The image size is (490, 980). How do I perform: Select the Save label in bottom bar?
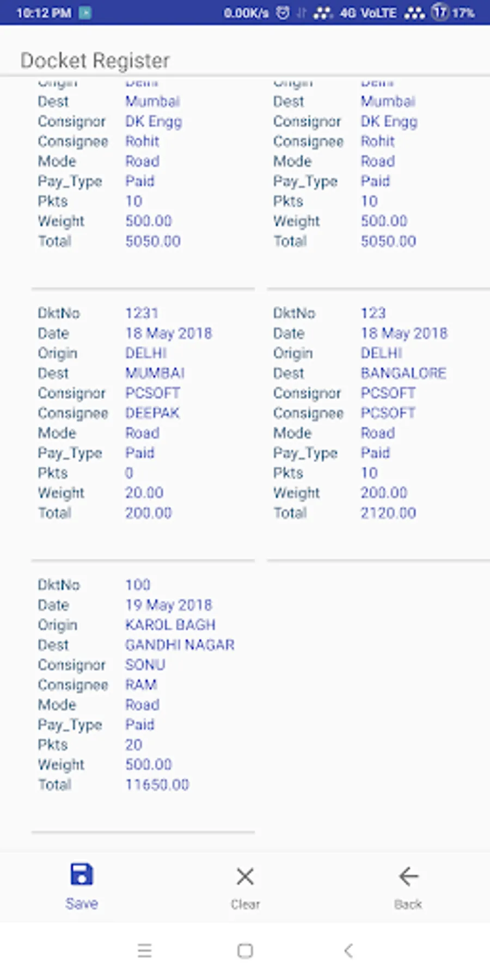(x=82, y=904)
